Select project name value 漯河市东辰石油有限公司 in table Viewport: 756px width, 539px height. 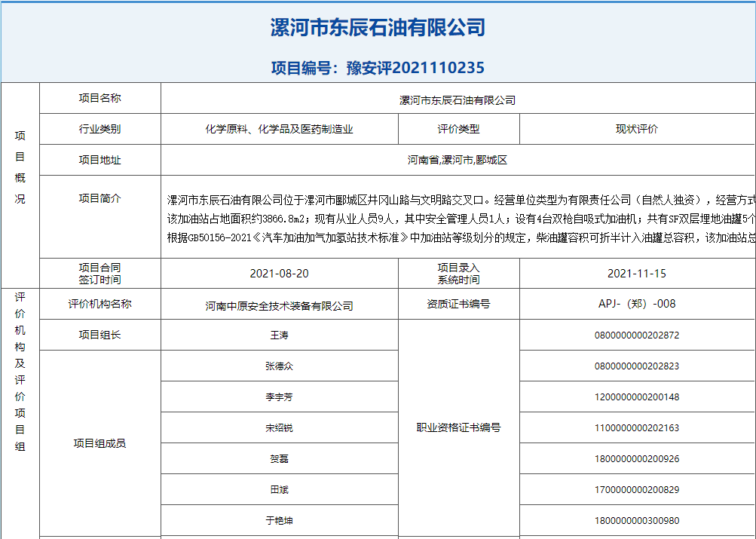458,100
